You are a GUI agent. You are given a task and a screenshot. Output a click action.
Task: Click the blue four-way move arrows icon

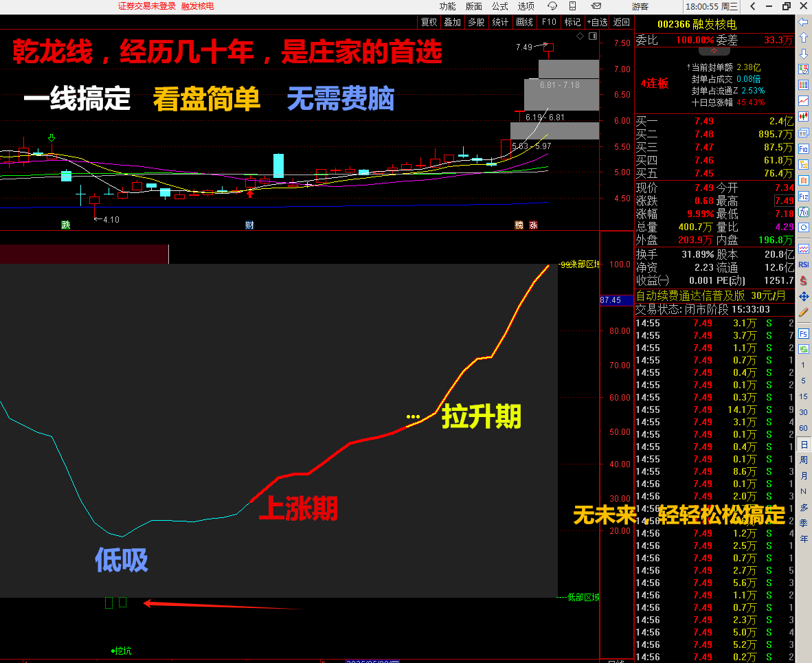click(803, 296)
